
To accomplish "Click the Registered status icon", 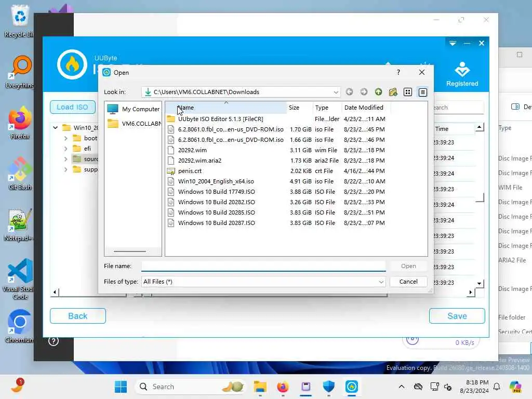I will 462,74.
